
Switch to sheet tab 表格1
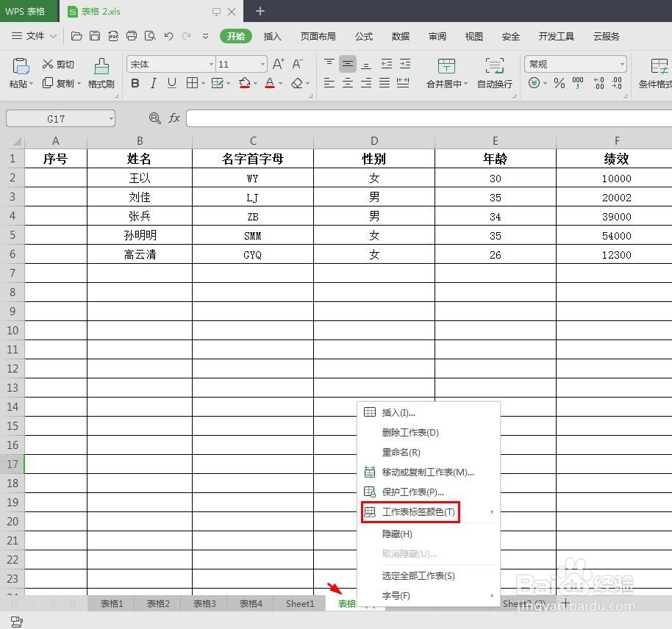112,603
